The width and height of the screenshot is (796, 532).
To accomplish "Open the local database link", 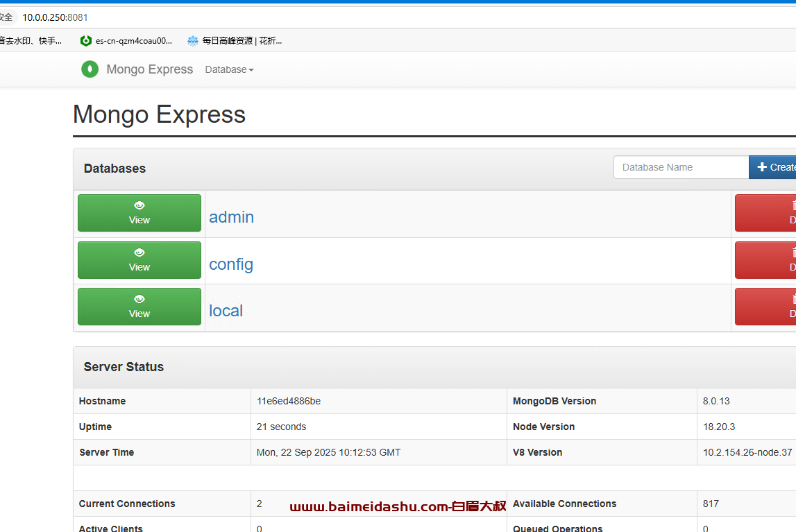I will pos(226,310).
